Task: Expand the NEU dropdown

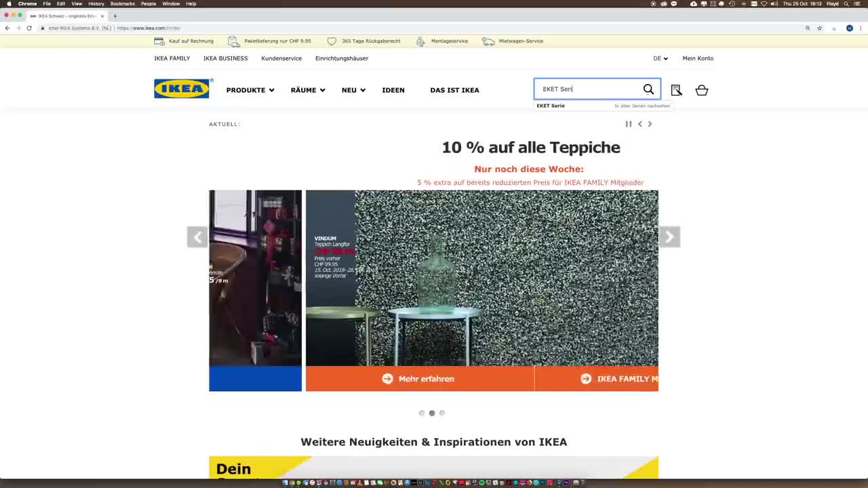Action: [x=353, y=90]
